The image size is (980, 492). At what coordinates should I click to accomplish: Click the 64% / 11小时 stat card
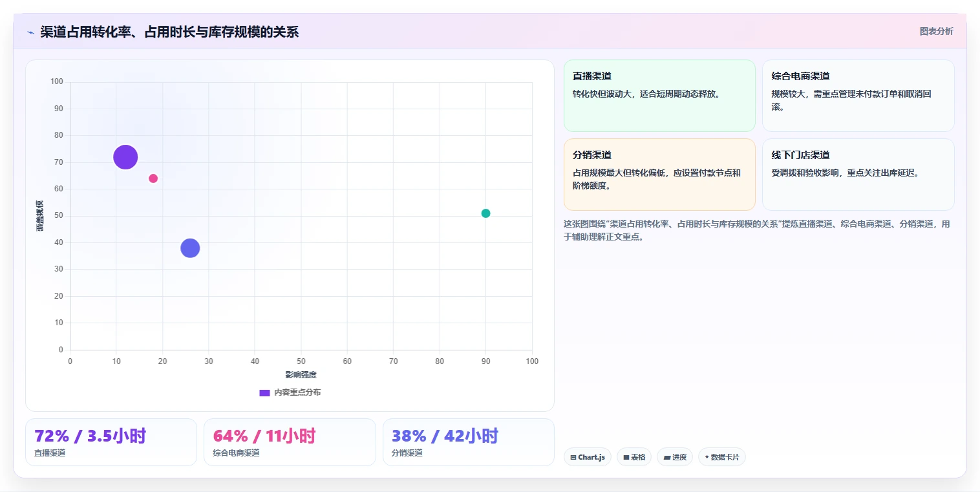[x=290, y=442]
